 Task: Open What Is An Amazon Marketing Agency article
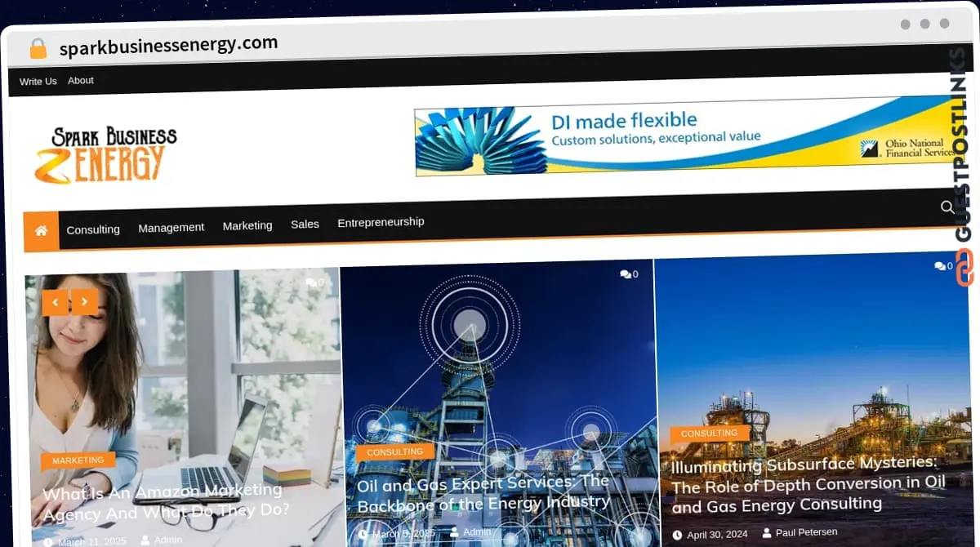(166, 502)
